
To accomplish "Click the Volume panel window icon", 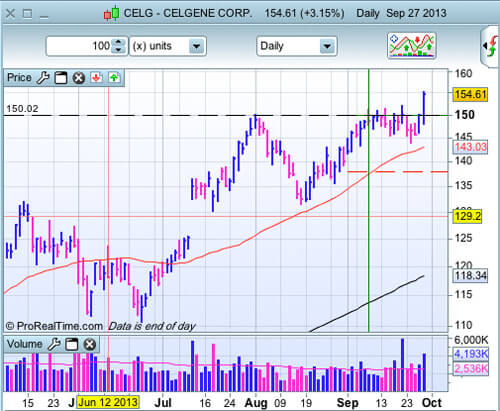I will [x=71, y=344].
